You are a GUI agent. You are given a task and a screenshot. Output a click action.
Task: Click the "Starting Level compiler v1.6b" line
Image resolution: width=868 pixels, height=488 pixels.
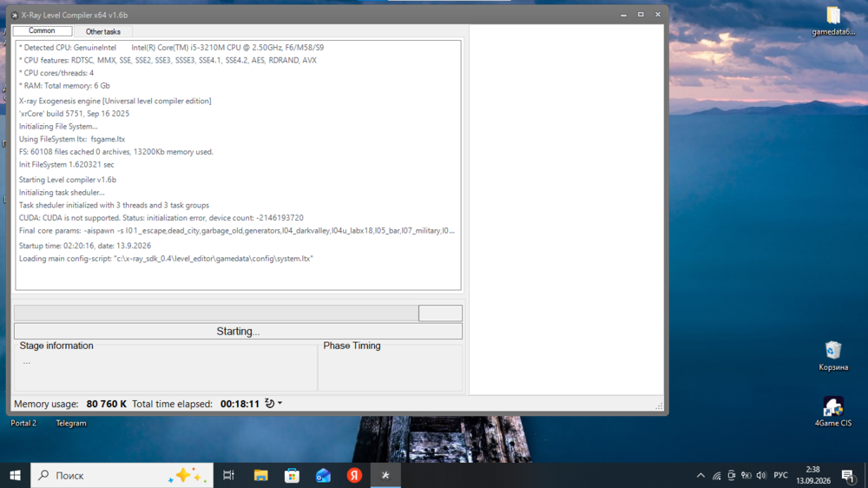[x=68, y=180]
